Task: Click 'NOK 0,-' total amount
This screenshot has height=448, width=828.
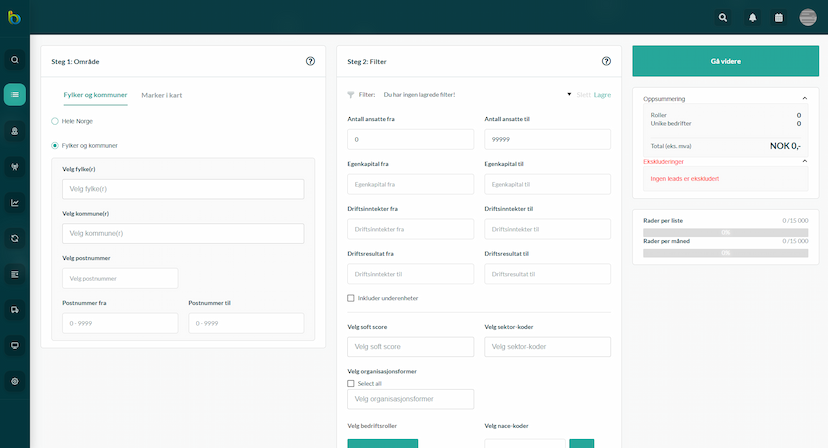Action: [x=785, y=146]
